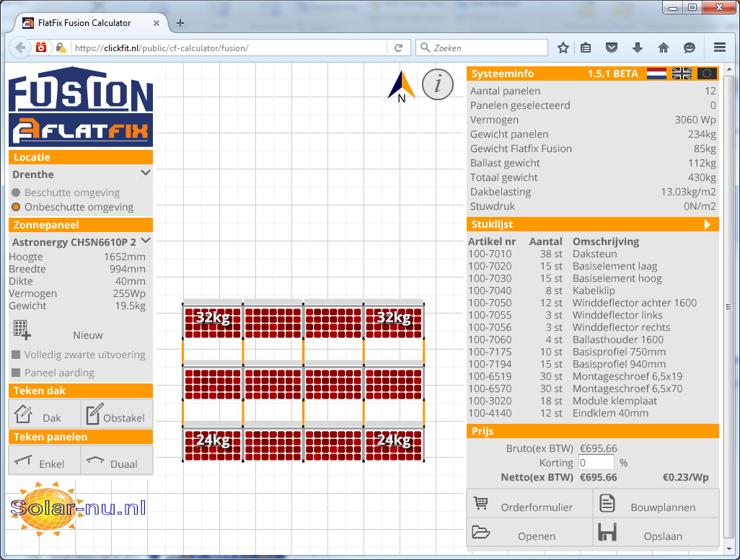
Task: Click the Prijs section header
Action: (593, 431)
